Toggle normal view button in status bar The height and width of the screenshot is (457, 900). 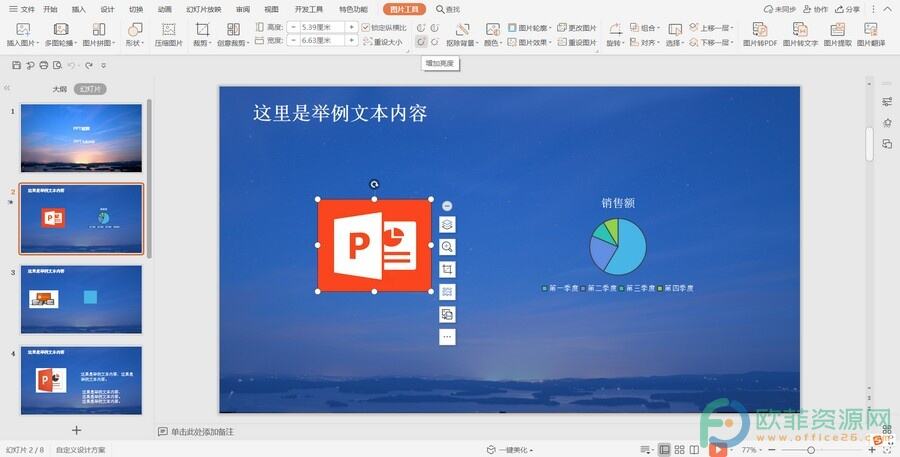(x=664, y=450)
